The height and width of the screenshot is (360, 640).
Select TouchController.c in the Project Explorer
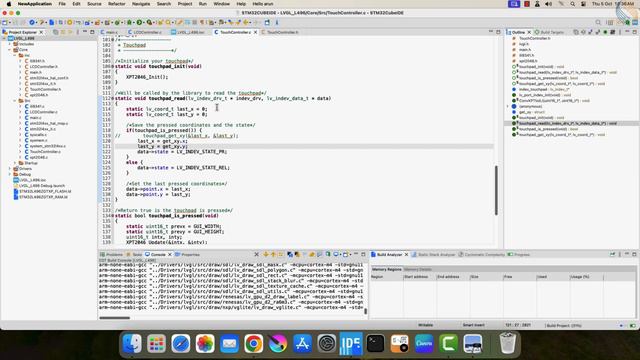tap(45, 151)
